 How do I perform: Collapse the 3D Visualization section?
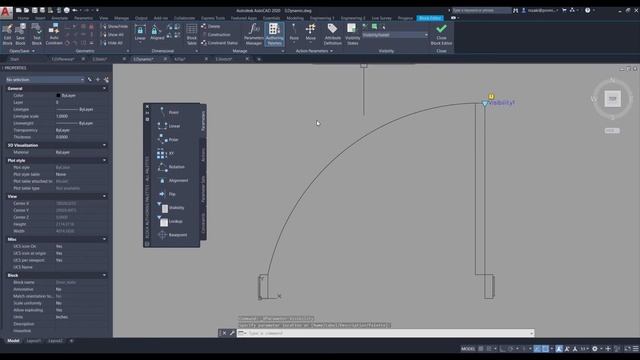coord(104,145)
